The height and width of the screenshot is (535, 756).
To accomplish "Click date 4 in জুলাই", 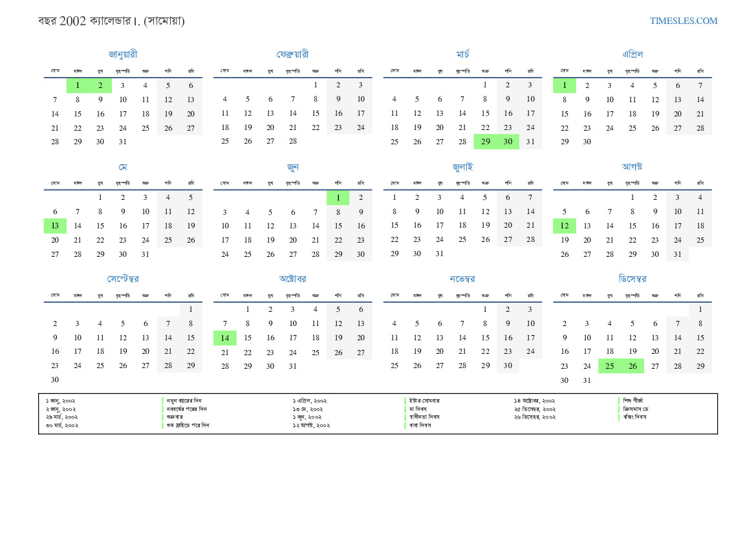I will click(462, 197).
